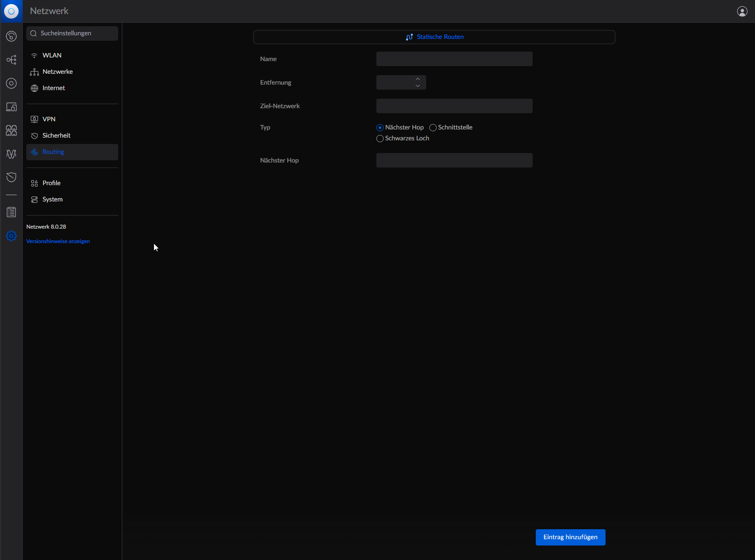Viewport: 755px width, 560px height.
Task: Click the Eintrag hinzufügen button
Action: (571, 537)
